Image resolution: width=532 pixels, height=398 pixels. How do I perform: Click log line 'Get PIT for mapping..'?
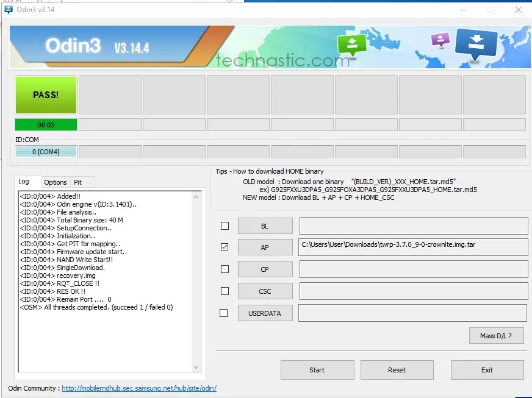point(70,244)
